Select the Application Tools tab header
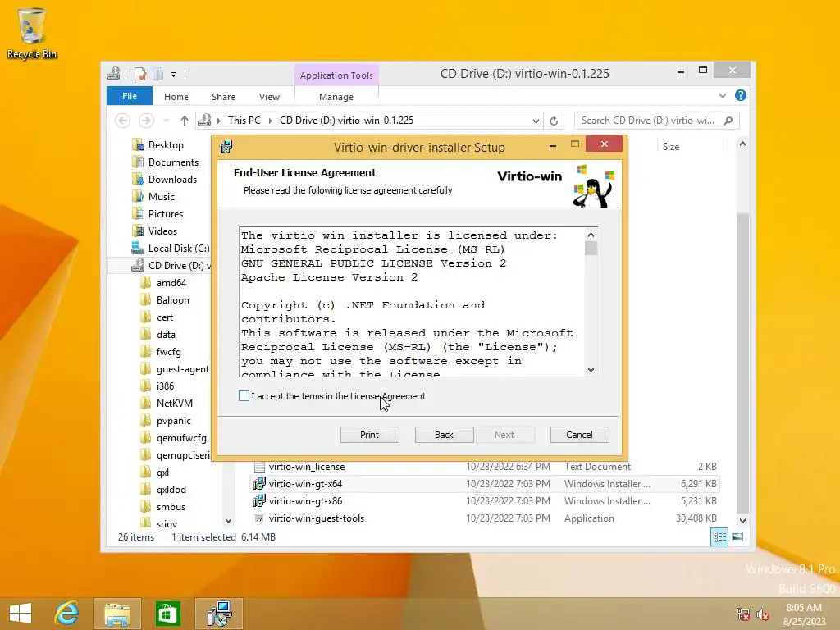Screen dimensions: 840x630 click(x=336, y=75)
